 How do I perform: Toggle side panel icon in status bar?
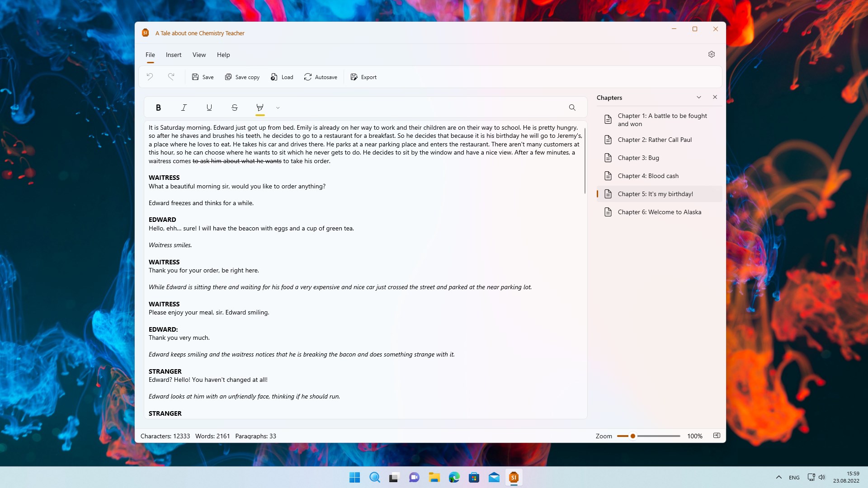pyautogui.click(x=717, y=436)
